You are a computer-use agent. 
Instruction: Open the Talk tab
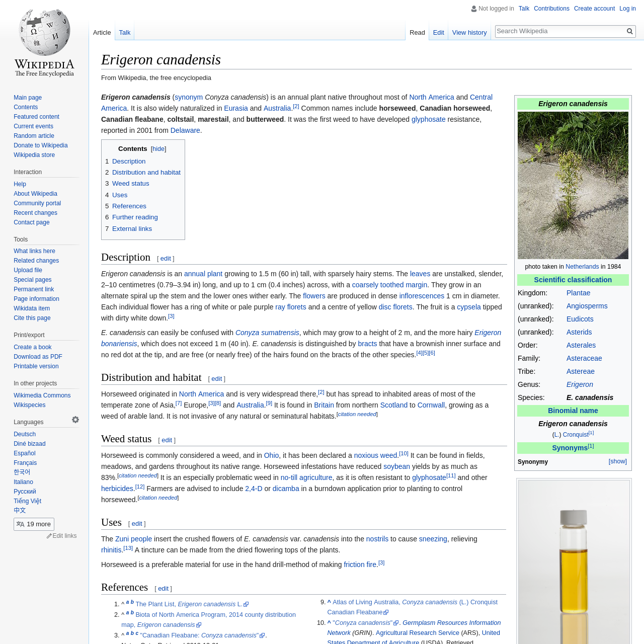point(125,32)
